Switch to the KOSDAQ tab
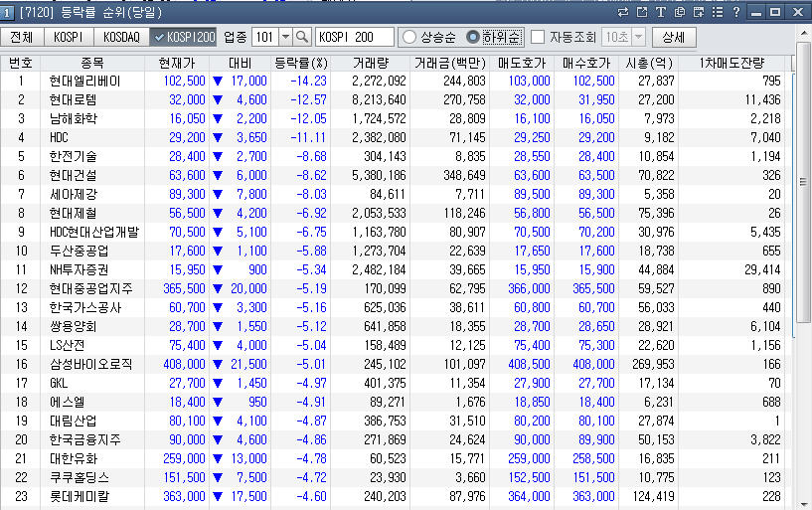 point(123,37)
